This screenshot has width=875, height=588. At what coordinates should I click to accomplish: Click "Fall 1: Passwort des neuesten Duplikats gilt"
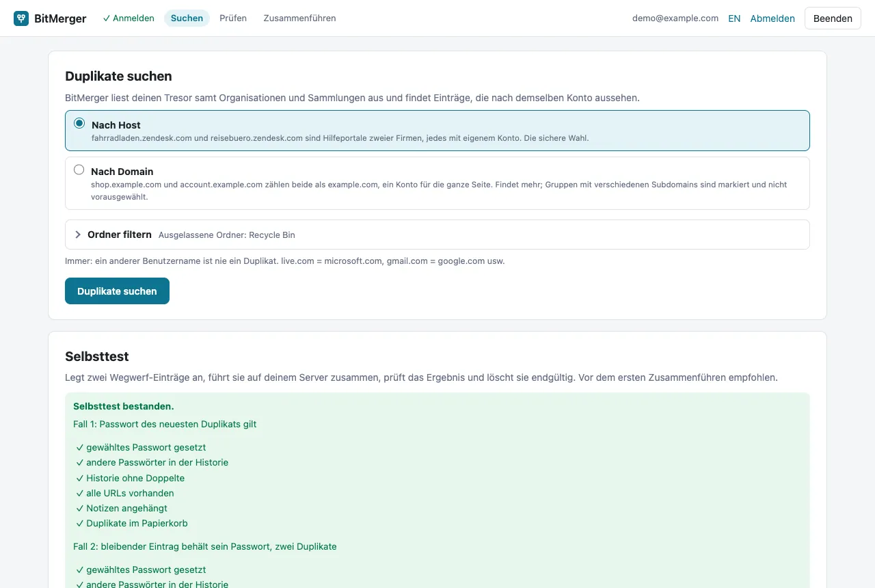165,424
